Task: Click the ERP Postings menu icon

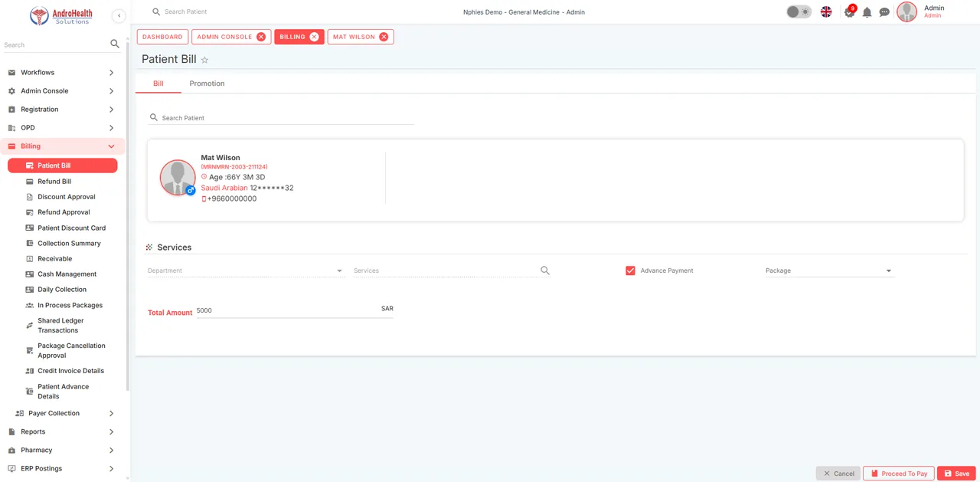Action: [11, 468]
